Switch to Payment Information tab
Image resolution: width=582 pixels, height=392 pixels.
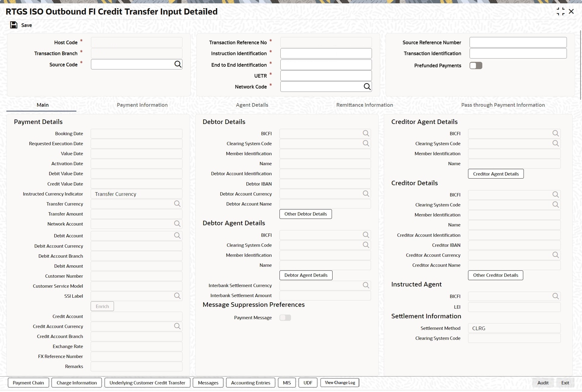(142, 105)
